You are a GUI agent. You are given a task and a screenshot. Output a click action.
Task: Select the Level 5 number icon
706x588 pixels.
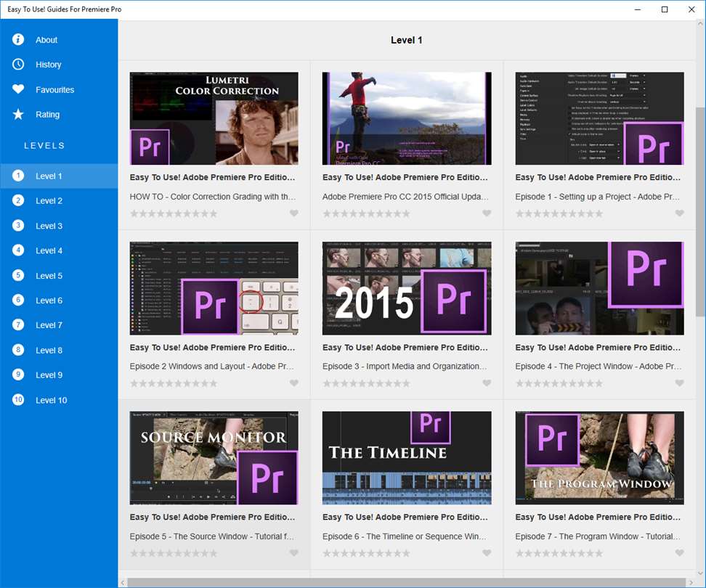pos(18,275)
